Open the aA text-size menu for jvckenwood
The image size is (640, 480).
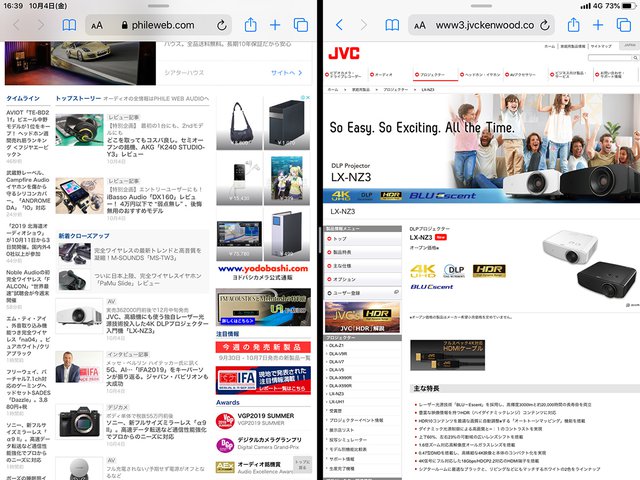[x=420, y=25]
